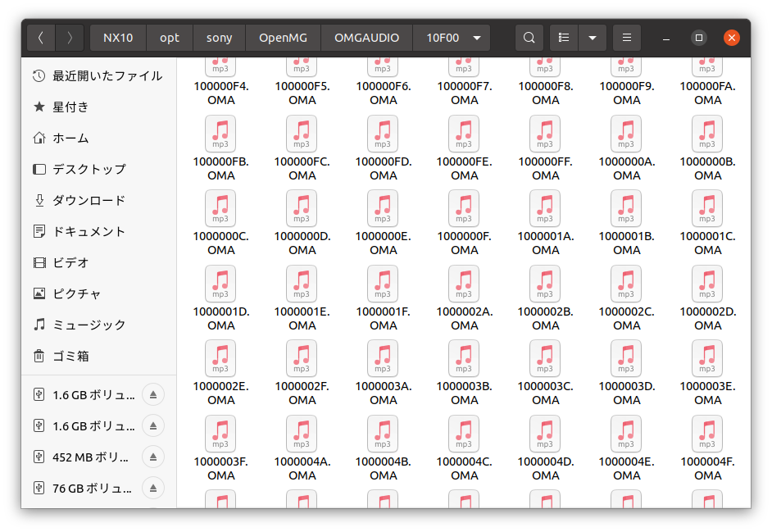Switch to list view icon
The height and width of the screenshot is (532, 772).
(x=564, y=38)
